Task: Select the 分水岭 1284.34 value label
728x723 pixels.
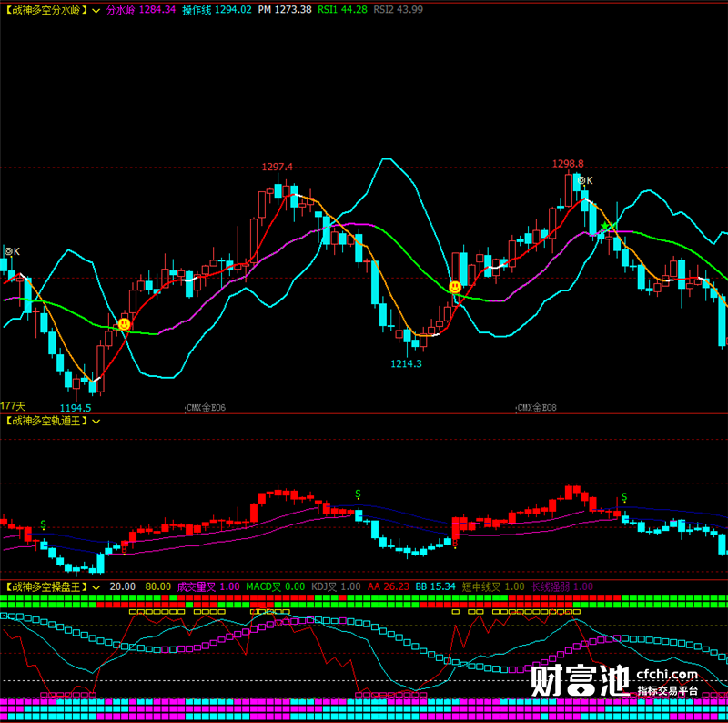Action: pos(141,10)
